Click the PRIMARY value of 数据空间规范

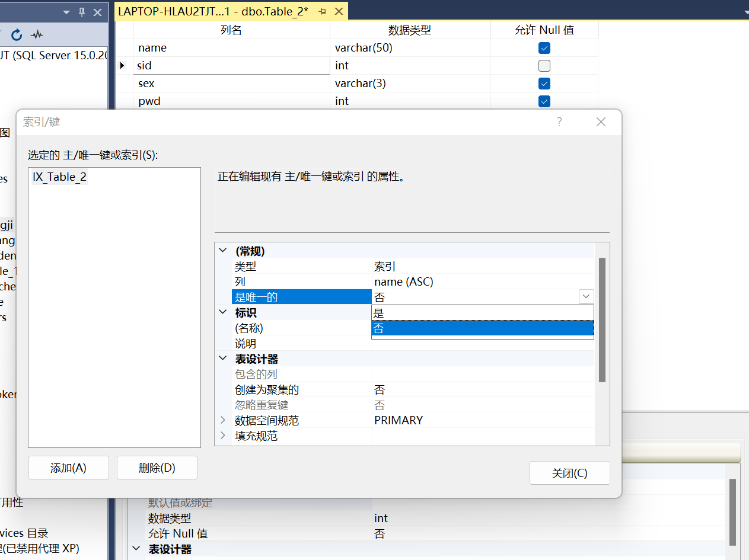(399, 420)
